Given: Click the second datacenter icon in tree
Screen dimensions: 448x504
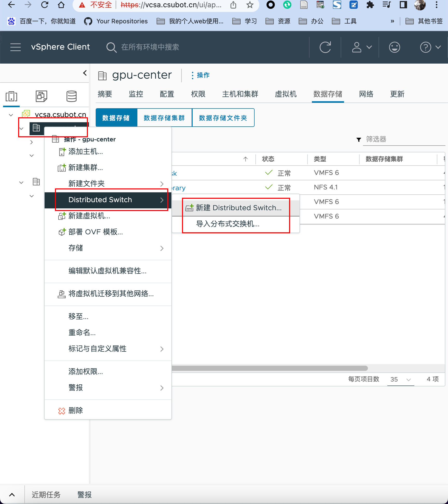Looking at the screenshot, I should click(x=36, y=182).
